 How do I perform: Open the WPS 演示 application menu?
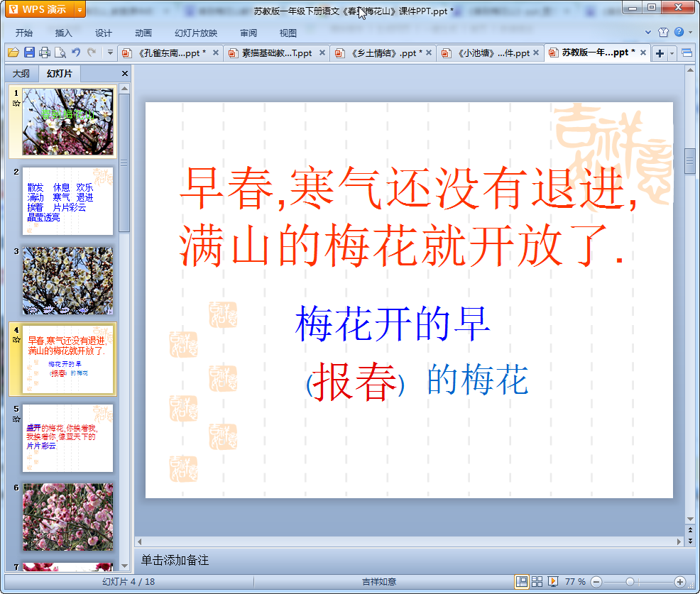tap(40, 9)
